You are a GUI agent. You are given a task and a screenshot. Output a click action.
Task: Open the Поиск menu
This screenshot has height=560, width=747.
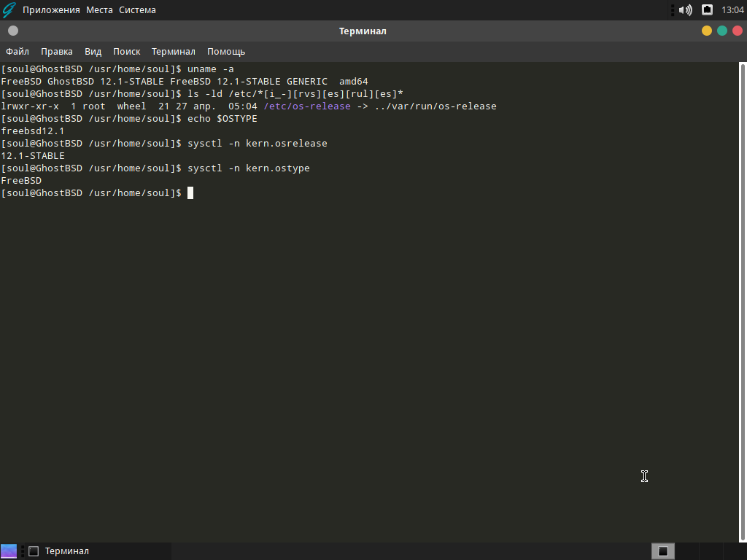126,52
